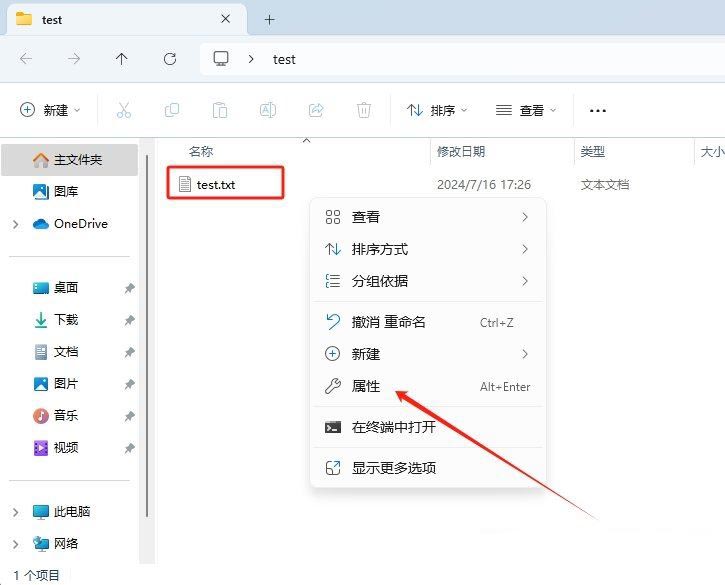Refresh the current folder view
Screen dimensions: 725x585
click(170, 59)
